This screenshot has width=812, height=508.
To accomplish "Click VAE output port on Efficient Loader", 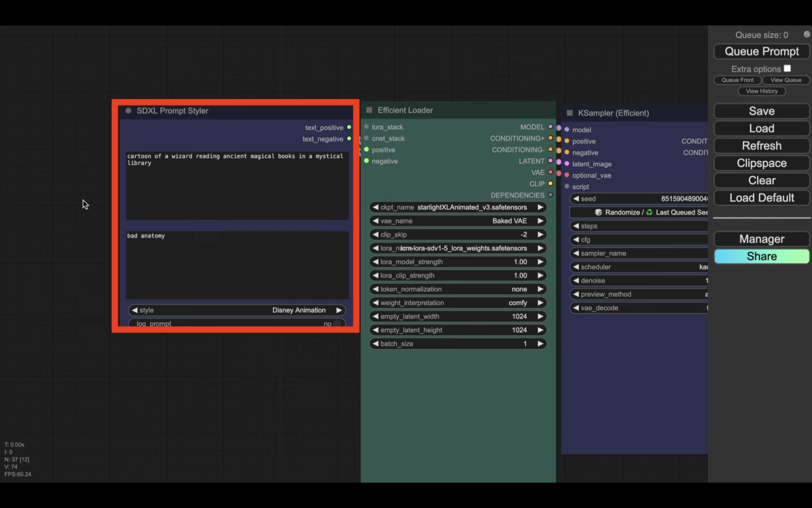I will pos(550,172).
